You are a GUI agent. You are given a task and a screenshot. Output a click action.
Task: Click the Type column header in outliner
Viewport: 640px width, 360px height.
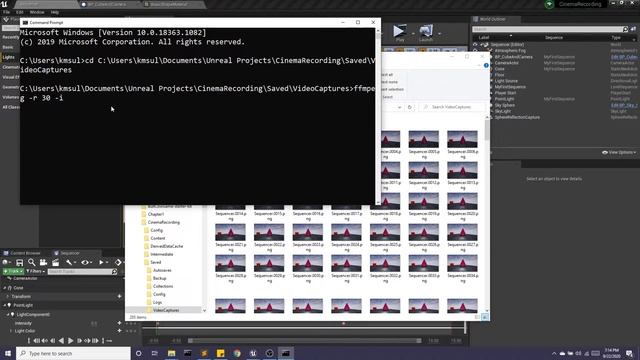[616, 37]
